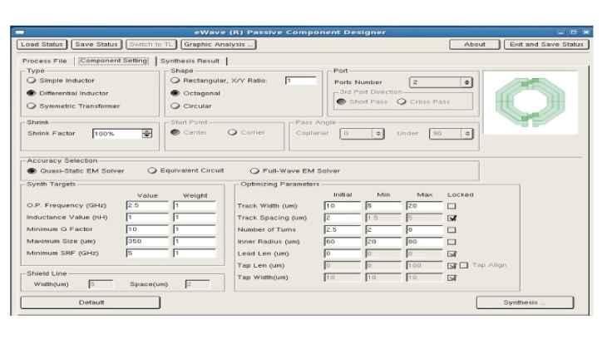Click the X/Y Ratio input field

[x=301, y=81]
